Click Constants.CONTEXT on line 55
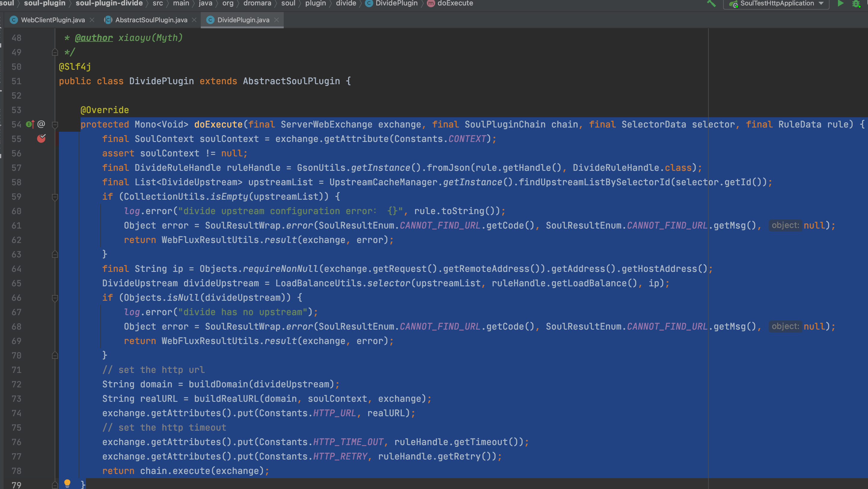This screenshot has height=489, width=868. point(440,139)
